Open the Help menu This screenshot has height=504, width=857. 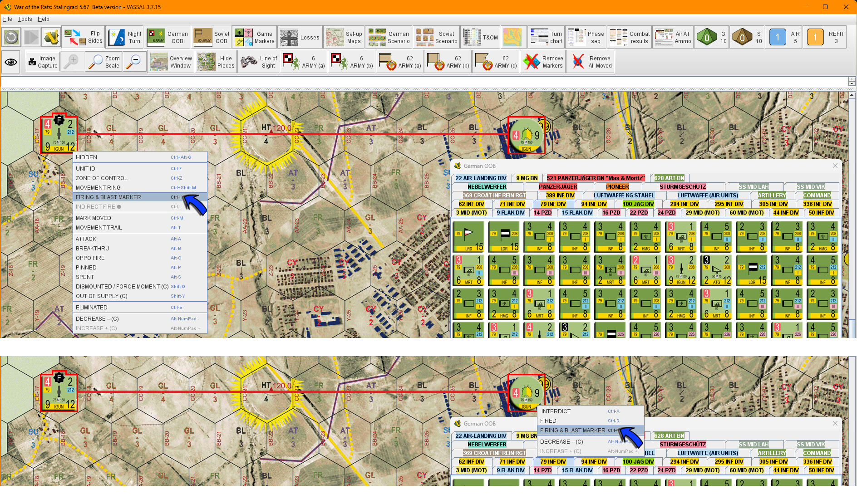[x=43, y=19]
